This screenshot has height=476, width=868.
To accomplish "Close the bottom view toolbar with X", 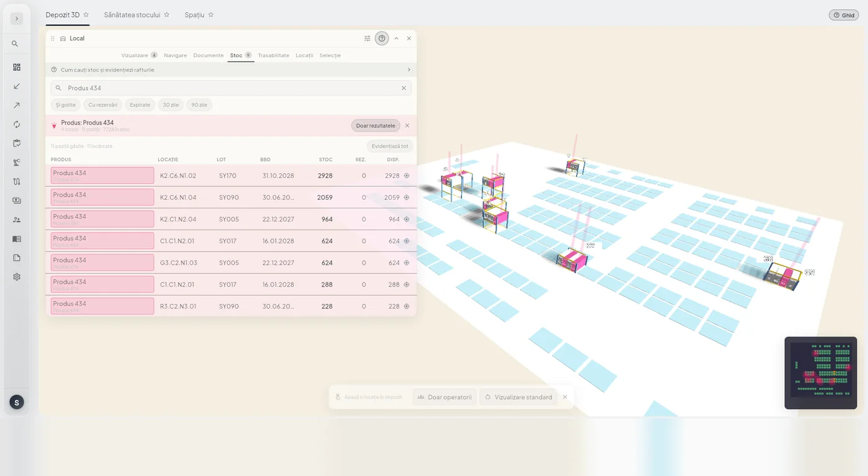I will click(565, 397).
